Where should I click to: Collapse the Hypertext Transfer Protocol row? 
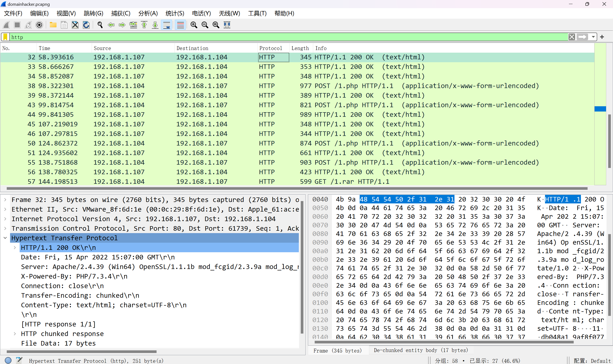tap(5, 238)
